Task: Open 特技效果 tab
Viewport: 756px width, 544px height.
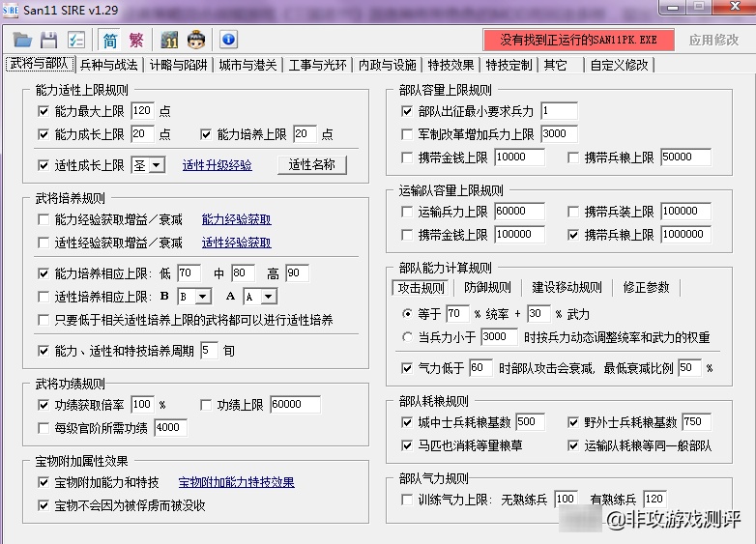Action: [x=451, y=65]
